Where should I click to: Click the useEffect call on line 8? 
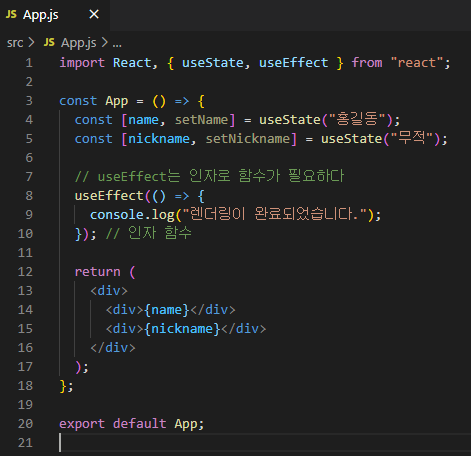tap(109, 196)
